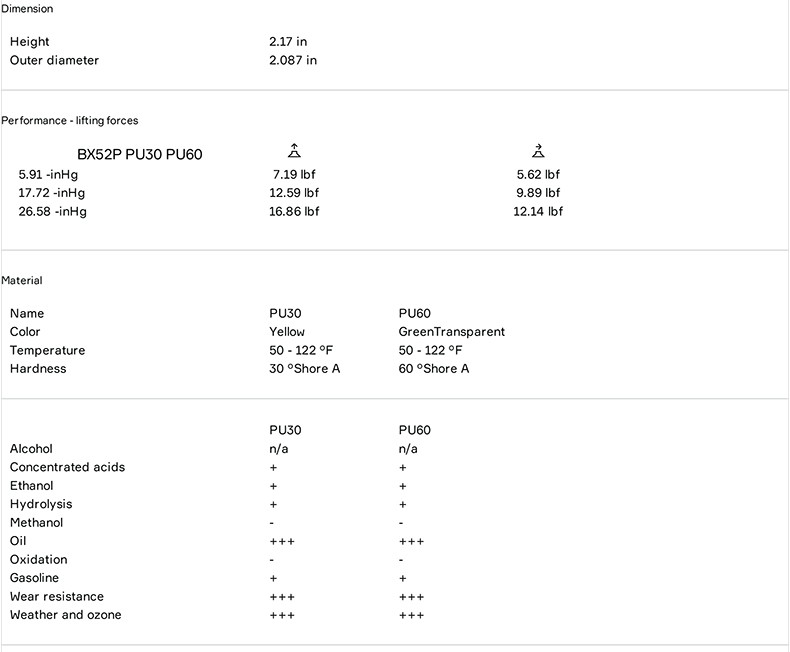This screenshot has height=652, width=790.
Task: Select the BX52P PU30 PU60 model heading
Action: point(146,155)
